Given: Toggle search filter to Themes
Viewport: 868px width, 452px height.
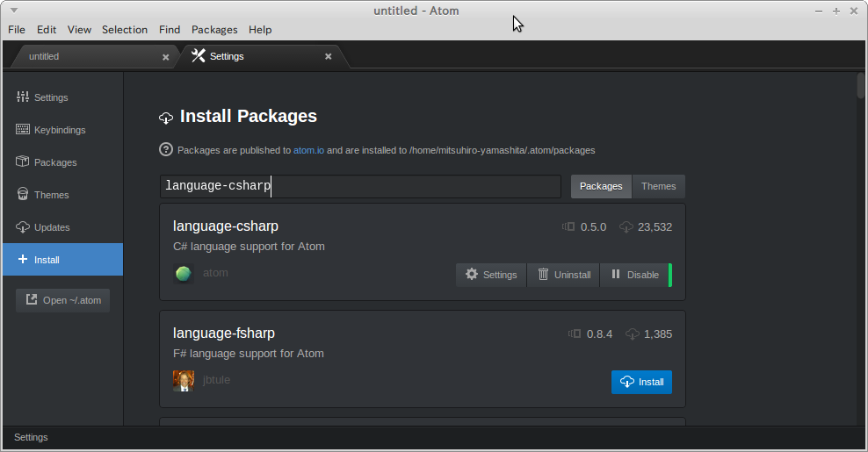Looking at the screenshot, I should click(658, 186).
